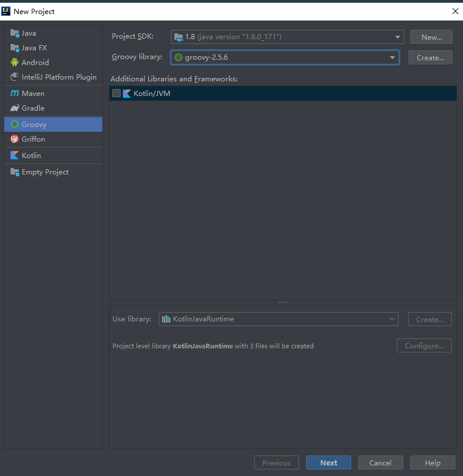Viewport: 463px width, 476px height.
Task: Click the Kotlin/JVM row label
Action: 152,94
